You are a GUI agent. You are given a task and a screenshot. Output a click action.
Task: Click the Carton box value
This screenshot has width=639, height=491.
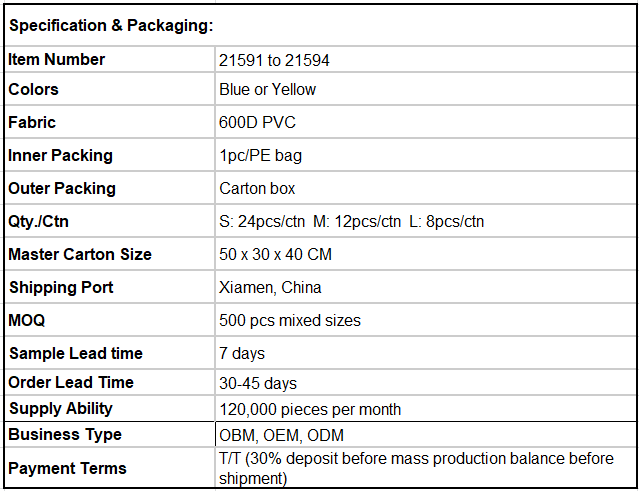point(258,189)
